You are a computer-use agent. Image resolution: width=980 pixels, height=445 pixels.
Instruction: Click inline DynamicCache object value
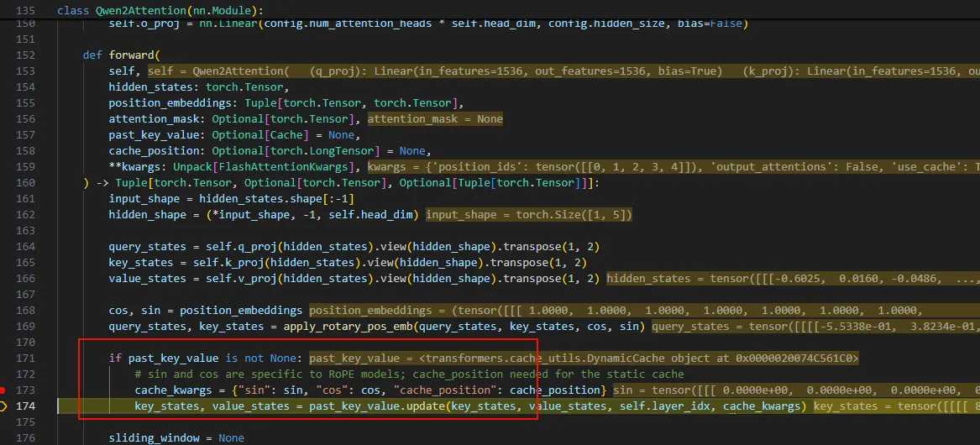tap(584, 359)
